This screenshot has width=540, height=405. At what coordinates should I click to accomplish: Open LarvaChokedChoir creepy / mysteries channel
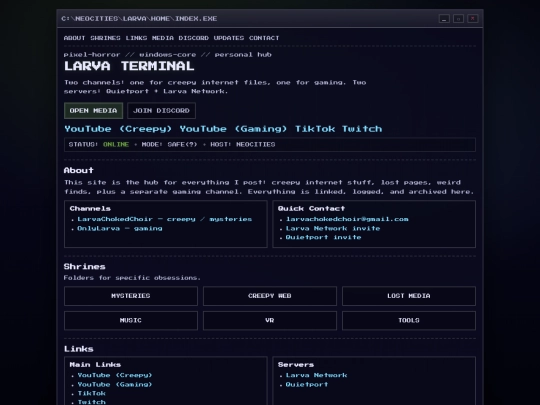tap(165, 219)
